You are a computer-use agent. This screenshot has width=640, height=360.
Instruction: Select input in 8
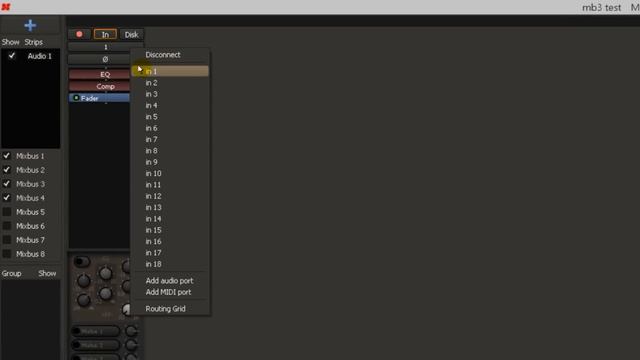coord(171,151)
